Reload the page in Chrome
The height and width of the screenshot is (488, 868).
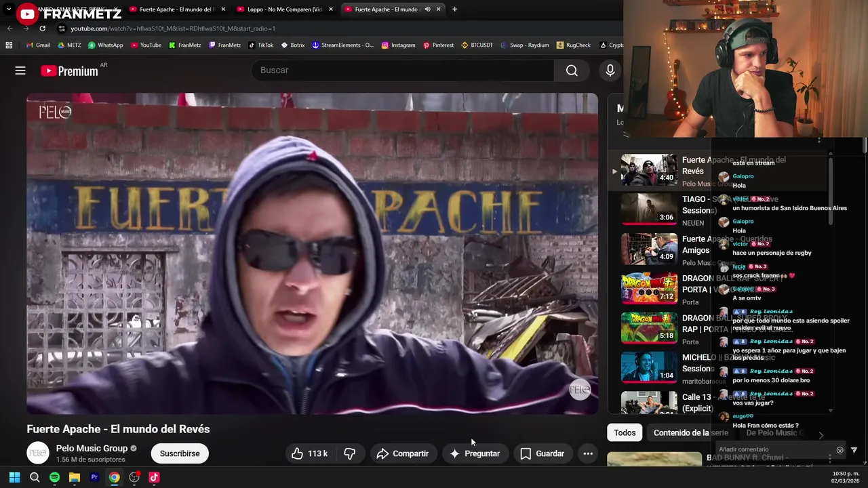(x=42, y=28)
